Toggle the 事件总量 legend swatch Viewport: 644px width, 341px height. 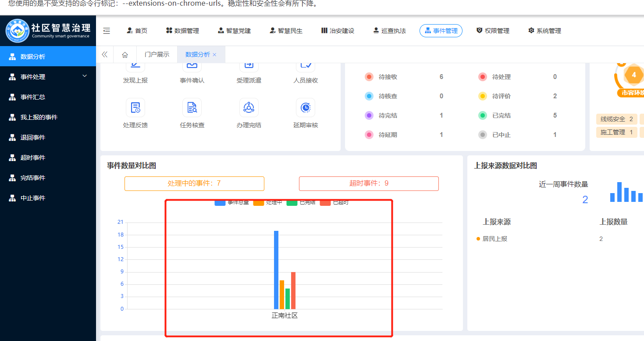click(x=220, y=202)
